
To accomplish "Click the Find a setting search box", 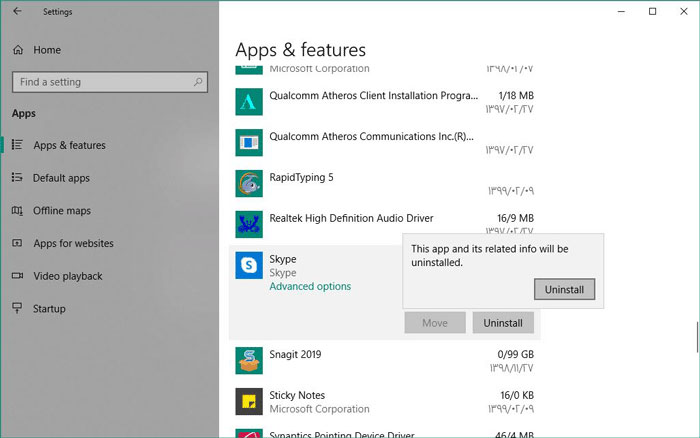I will click(110, 82).
